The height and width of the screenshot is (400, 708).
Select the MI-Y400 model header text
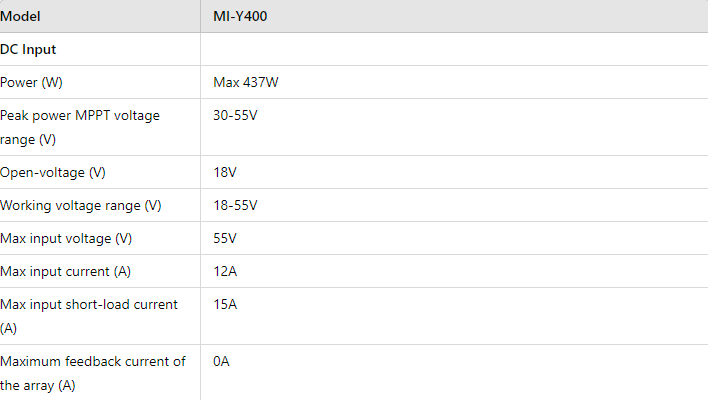pyautogui.click(x=240, y=16)
